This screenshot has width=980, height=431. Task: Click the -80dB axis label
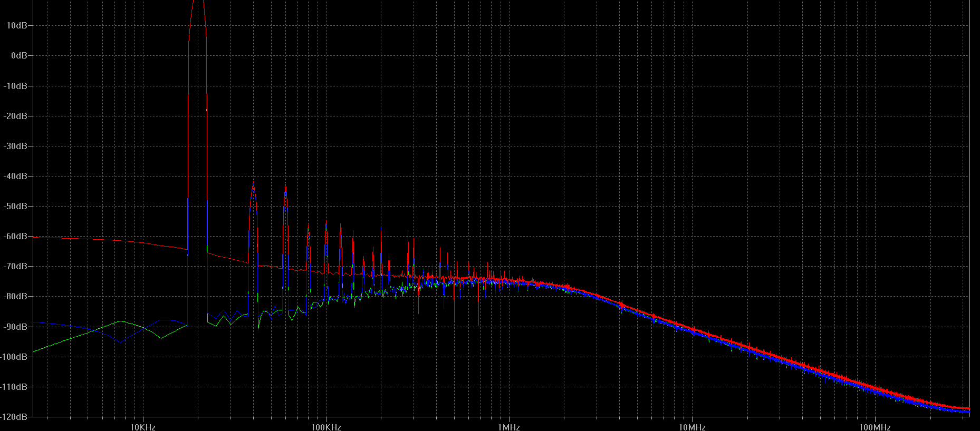tap(15, 296)
